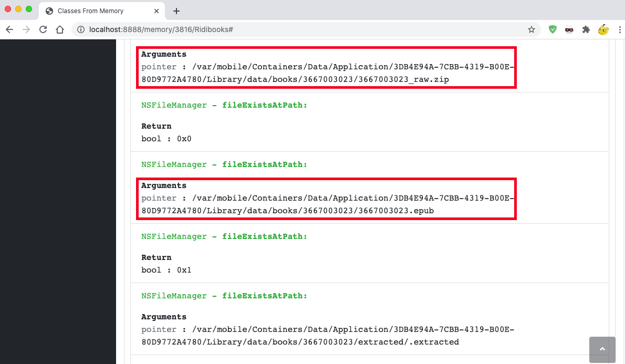The width and height of the screenshot is (625, 364).
Task: Go forward in browser history
Action: (x=26, y=29)
